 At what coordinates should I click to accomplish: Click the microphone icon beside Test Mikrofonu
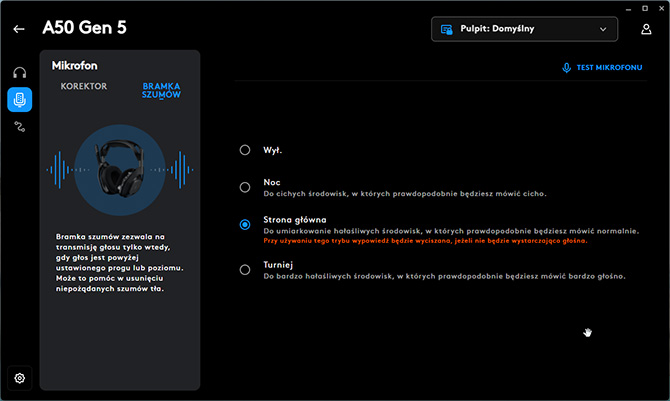[566, 68]
